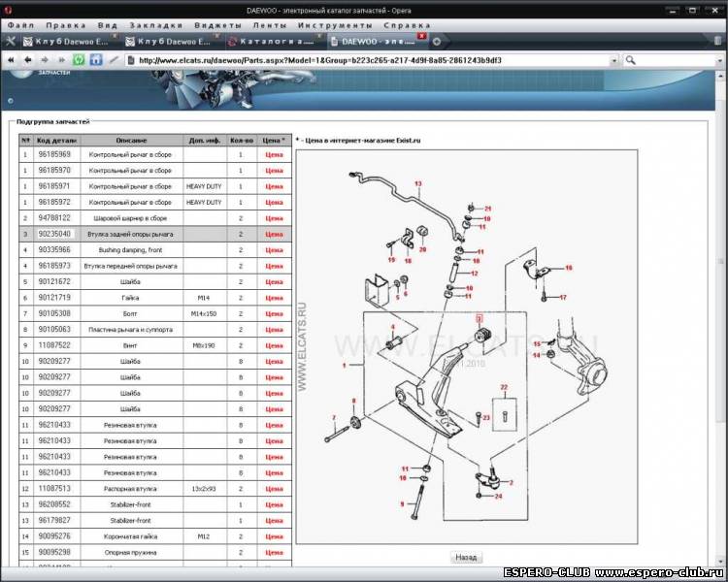Click highlighted number 3 in diagram
728x582 pixels.
click(x=480, y=318)
